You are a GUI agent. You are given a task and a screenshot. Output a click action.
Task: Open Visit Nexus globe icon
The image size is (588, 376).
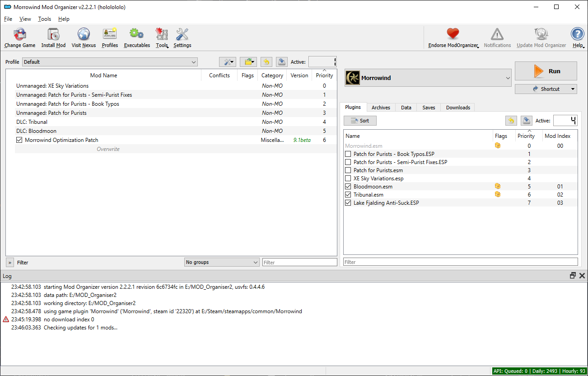(x=84, y=34)
